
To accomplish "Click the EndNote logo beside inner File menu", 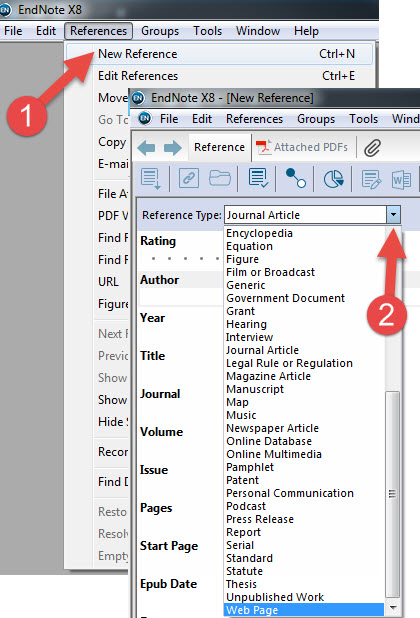I will (x=145, y=117).
